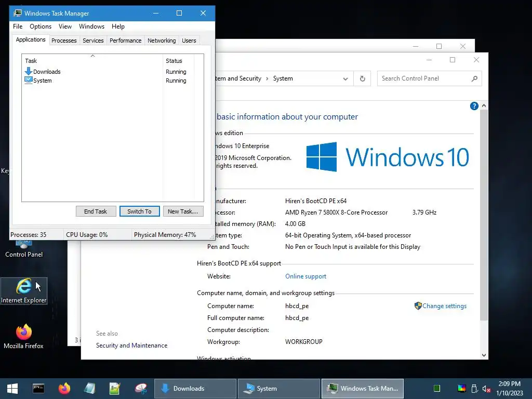Click the System window vertical scrollbar thumb

coord(484,215)
